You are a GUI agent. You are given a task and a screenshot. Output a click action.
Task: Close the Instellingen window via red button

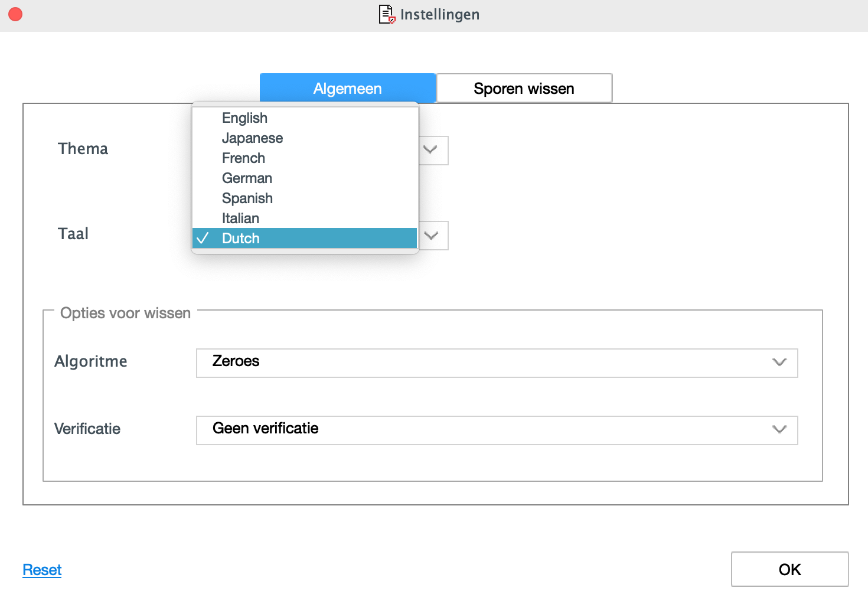15,14
